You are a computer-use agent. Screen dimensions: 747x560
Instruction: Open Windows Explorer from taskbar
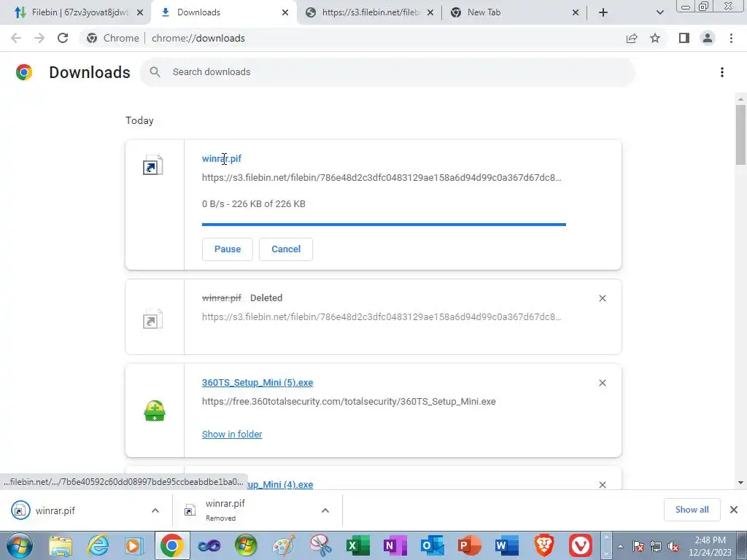click(61, 545)
